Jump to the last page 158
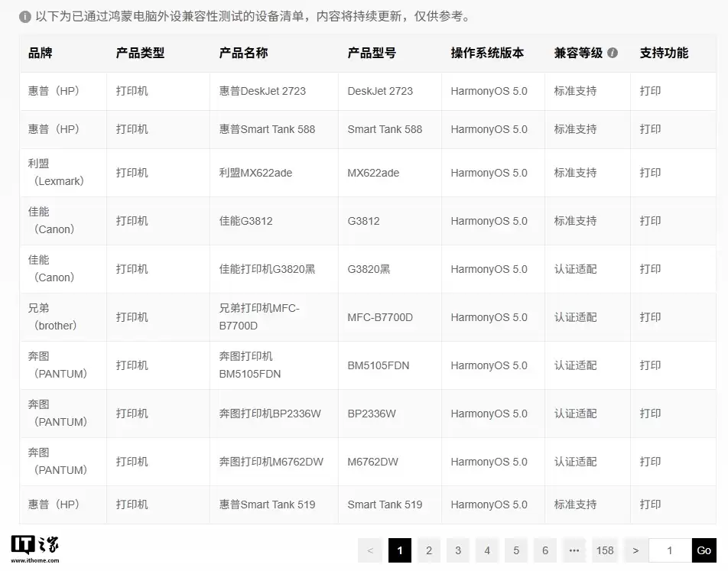 (x=604, y=550)
